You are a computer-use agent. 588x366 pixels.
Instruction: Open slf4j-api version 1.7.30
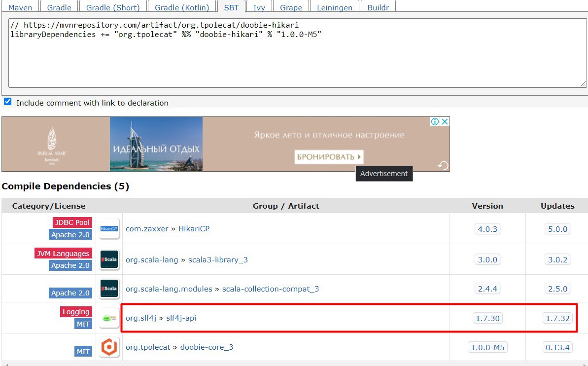[487, 318]
